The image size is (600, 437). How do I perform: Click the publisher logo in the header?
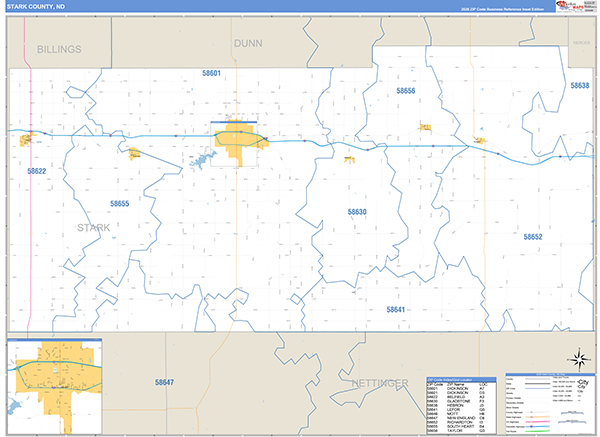(x=574, y=6)
